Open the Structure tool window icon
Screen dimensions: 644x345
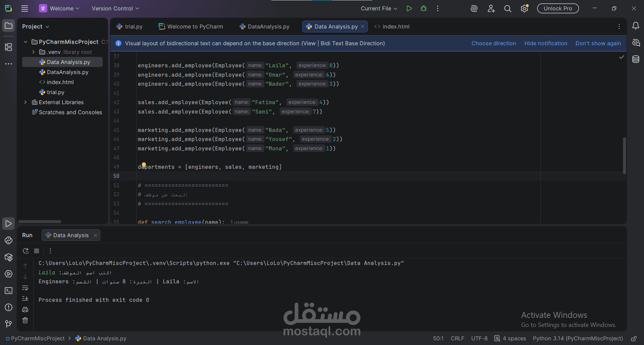click(x=8, y=47)
